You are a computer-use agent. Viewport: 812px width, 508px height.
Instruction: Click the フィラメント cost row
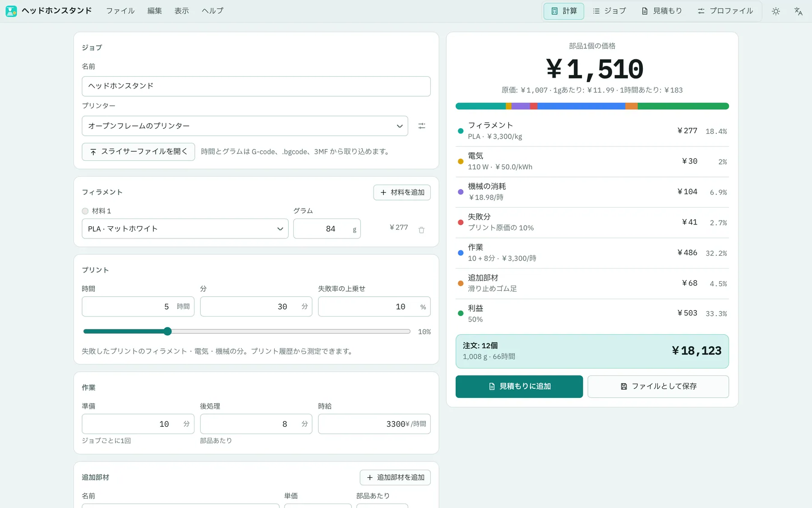[592, 131]
